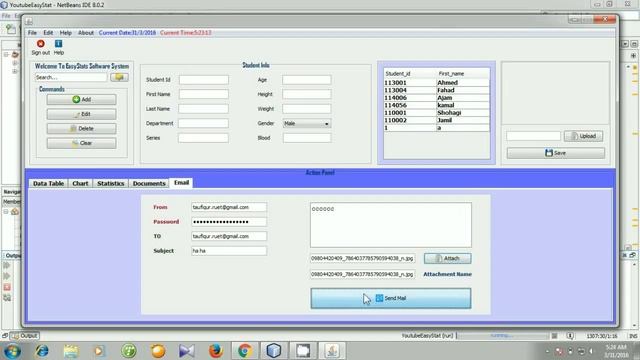Click the Height field

coord(307,94)
